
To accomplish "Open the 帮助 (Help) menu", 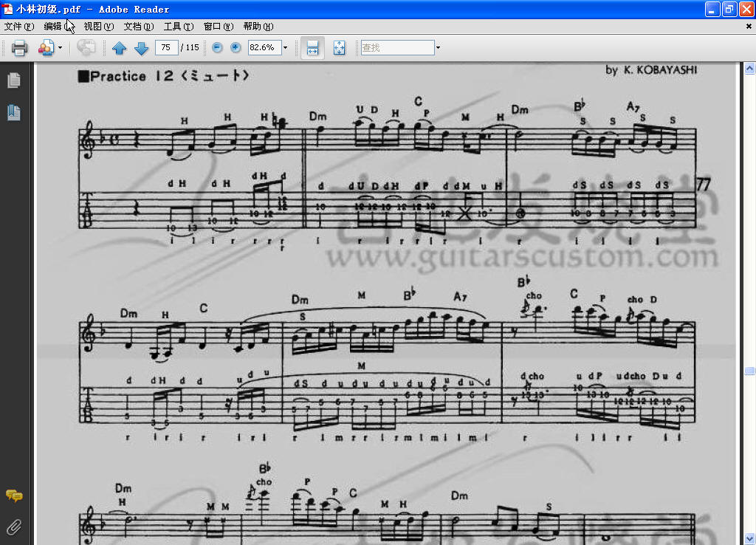I will click(x=258, y=27).
